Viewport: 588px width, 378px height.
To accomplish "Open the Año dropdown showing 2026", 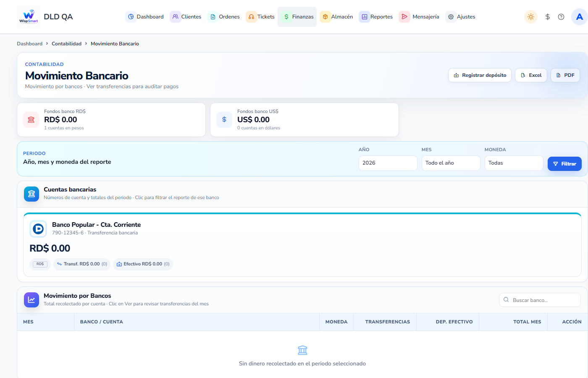I will tap(388, 163).
